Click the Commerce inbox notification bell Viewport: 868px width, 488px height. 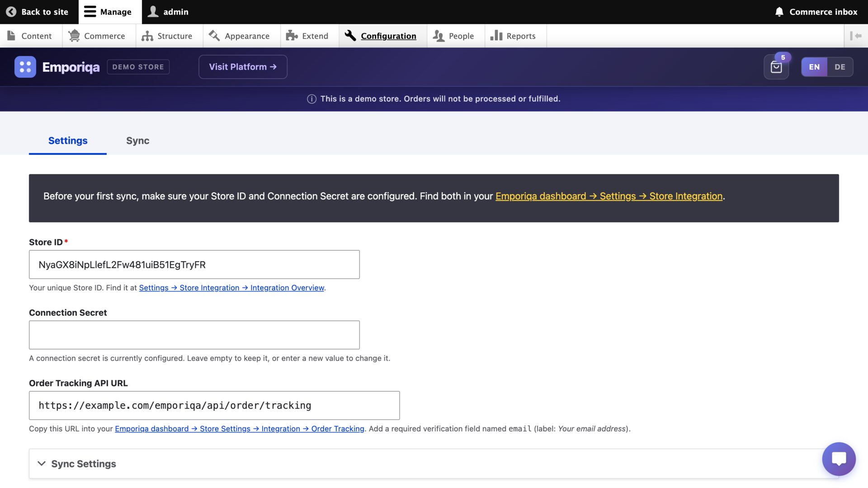pyautogui.click(x=778, y=12)
